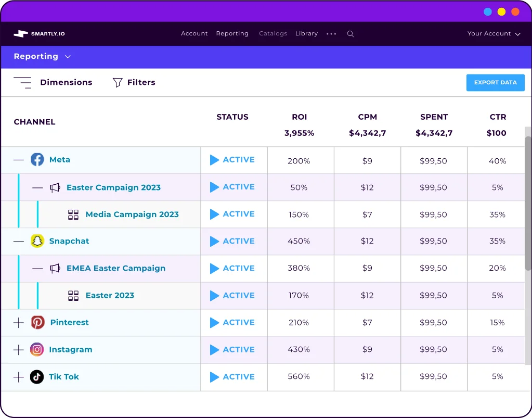Open search via the magnifier icon
Viewport: 532px width, 418px height.
point(350,33)
